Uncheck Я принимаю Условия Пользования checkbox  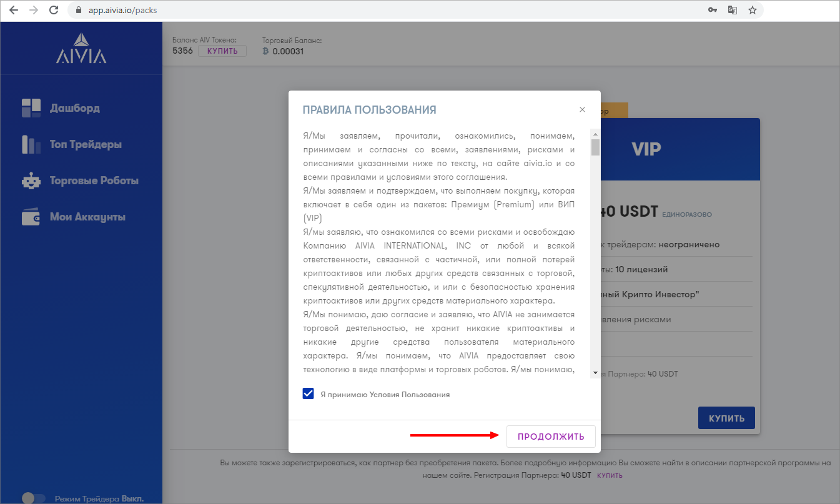(x=308, y=393)
